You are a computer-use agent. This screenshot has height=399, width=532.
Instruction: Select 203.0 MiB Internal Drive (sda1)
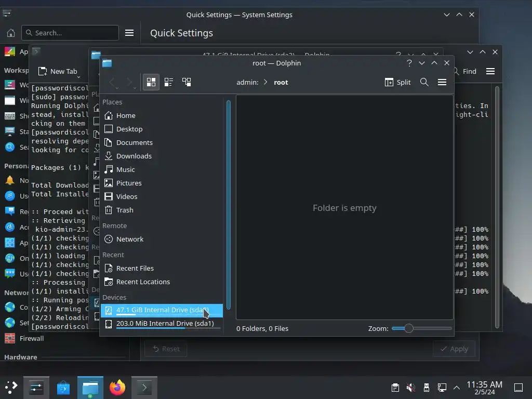162,324
